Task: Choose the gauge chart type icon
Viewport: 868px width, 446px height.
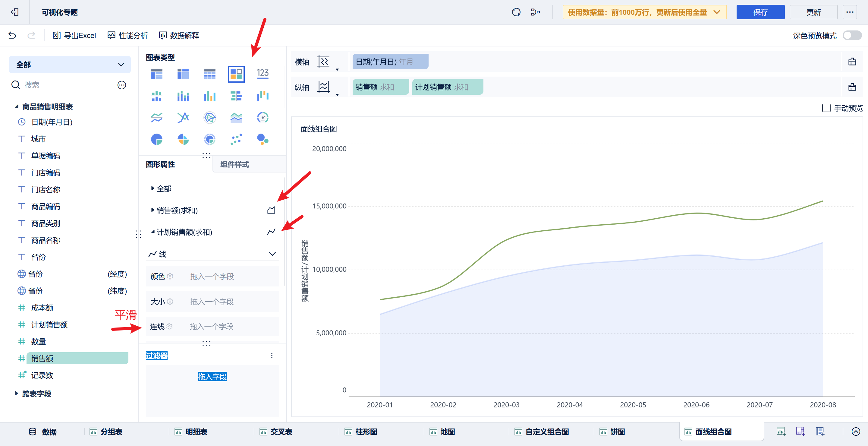Action: [263, 117]
